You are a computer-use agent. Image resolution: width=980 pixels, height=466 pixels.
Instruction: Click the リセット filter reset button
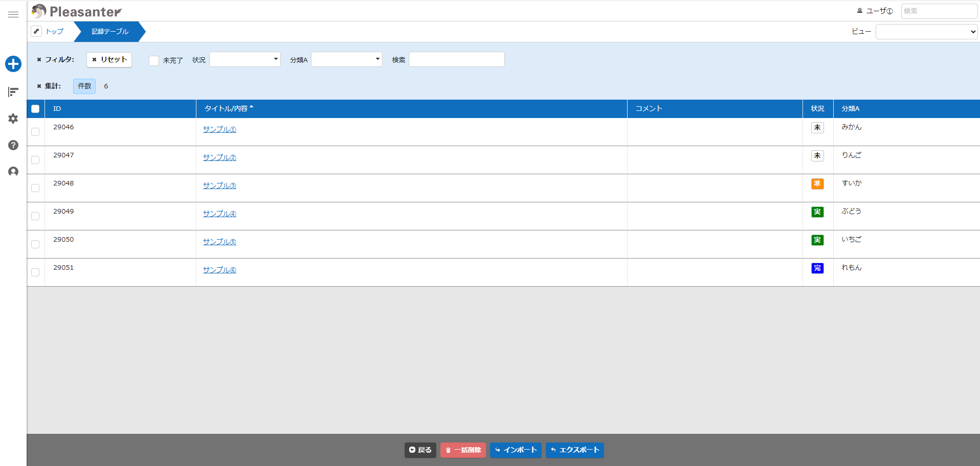[109, 60]
